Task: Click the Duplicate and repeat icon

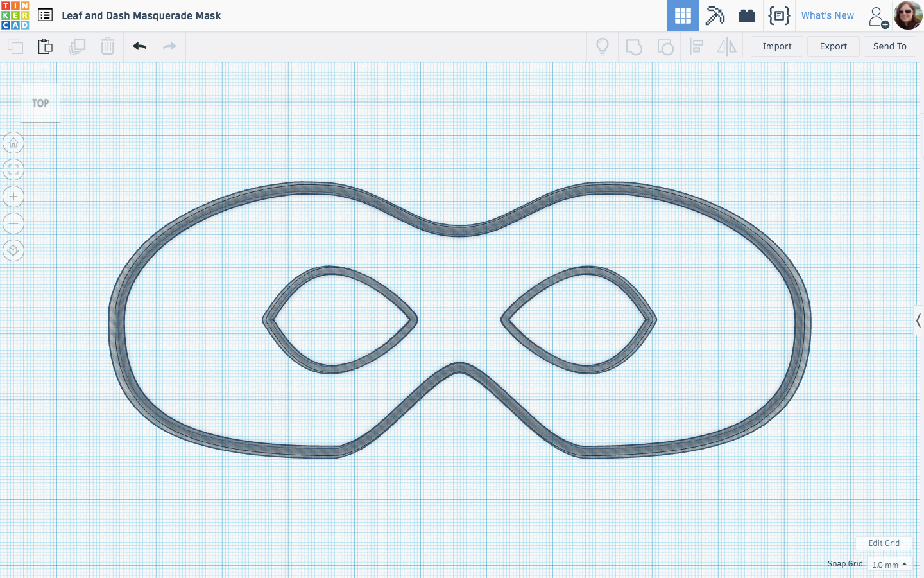Action: (77, 46)
